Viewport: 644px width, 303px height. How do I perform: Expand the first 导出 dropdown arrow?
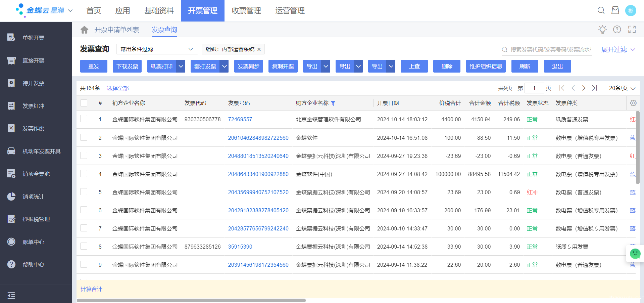point(326,66)
